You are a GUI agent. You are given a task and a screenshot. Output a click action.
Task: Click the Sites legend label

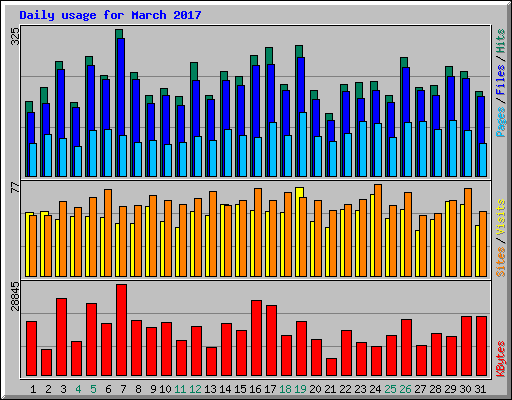(501, 262)
